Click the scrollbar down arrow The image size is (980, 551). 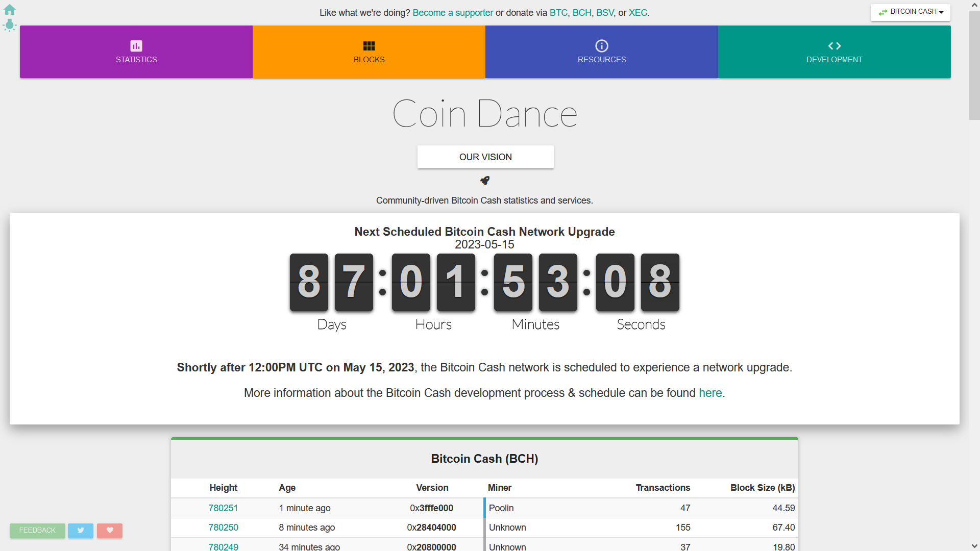point(974,546)
